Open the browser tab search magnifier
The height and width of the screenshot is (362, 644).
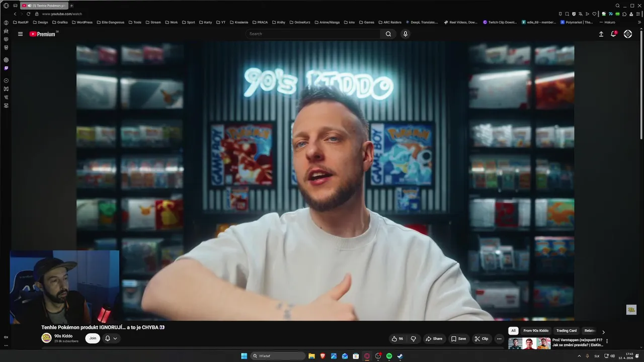click(617, 6)
